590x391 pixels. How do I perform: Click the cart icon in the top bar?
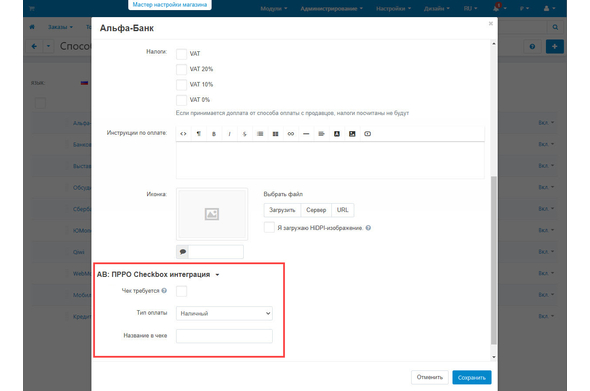click(x=32, y=8)
